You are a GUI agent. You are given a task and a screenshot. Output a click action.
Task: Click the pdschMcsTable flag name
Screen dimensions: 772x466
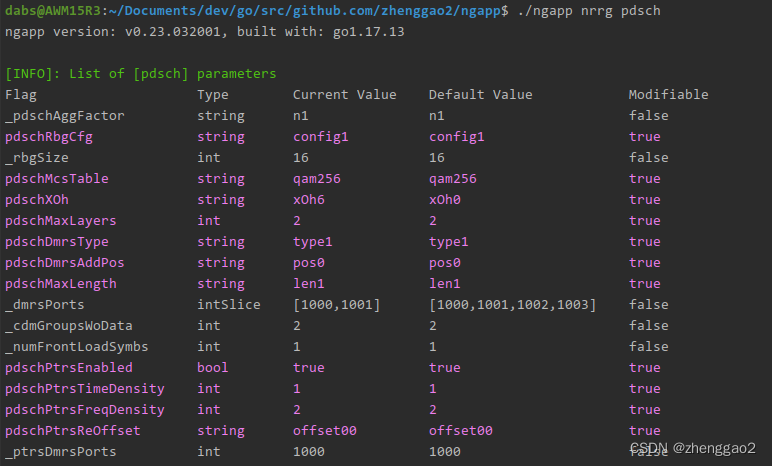tap(57, 178)
